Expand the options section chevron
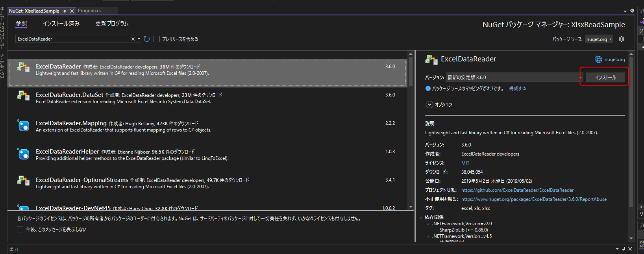The height and width of the screenshot is (254, 644). click(429, 105)
